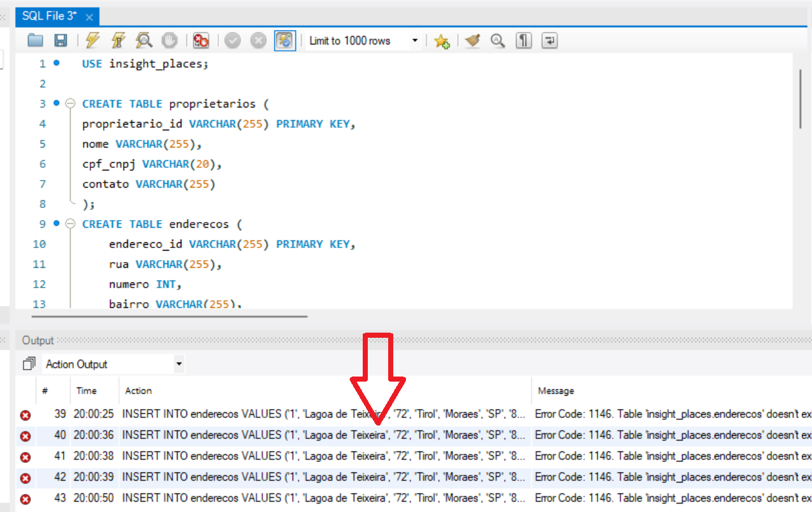
Task: Place cursor on the bairro VARCHAR(255) line
Action: coord(176,304)
